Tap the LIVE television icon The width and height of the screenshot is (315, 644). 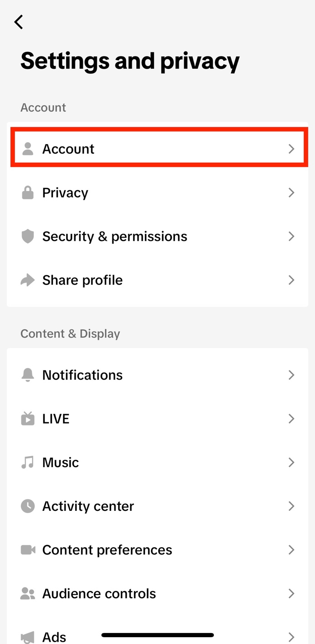point(28,418)
